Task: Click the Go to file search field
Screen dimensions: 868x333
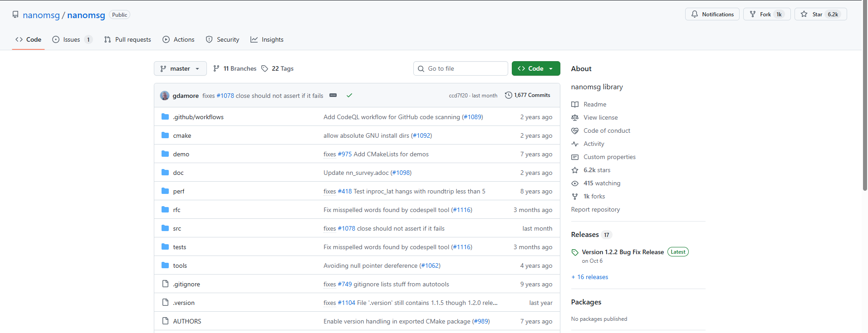Action: 461,68
